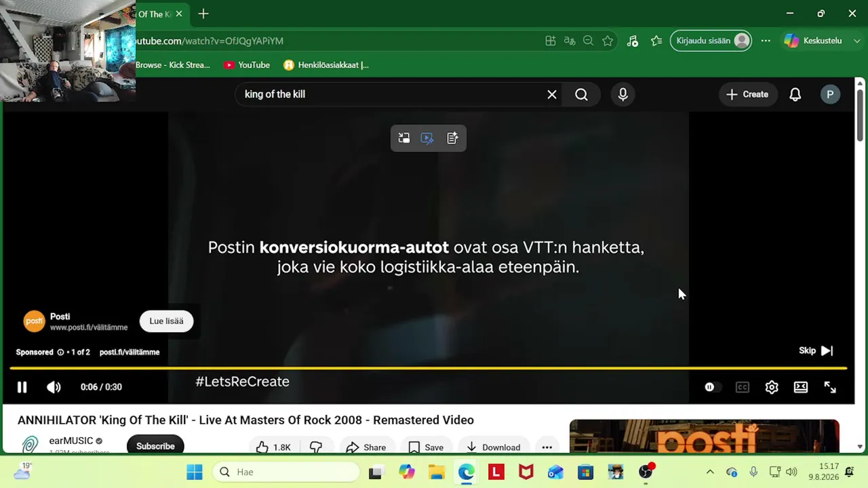Mute the video volume

point(54,387)
